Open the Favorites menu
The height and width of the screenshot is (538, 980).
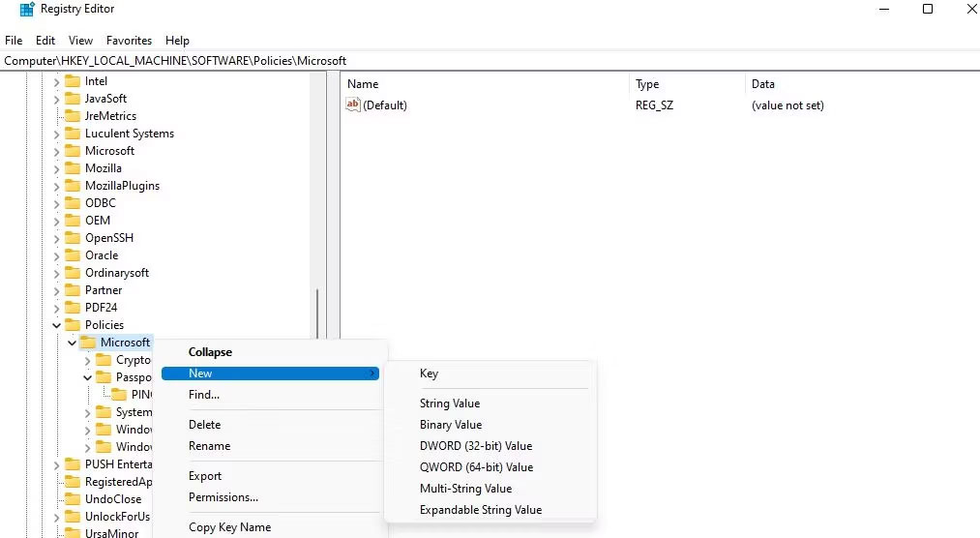pyautogui.click(x=129, y=41)
